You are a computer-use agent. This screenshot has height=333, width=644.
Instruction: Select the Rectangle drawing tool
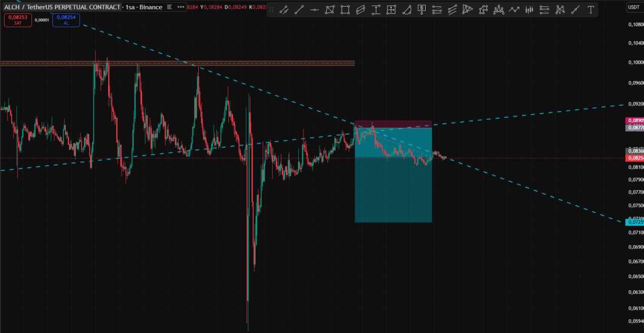(x=345, y=10)
